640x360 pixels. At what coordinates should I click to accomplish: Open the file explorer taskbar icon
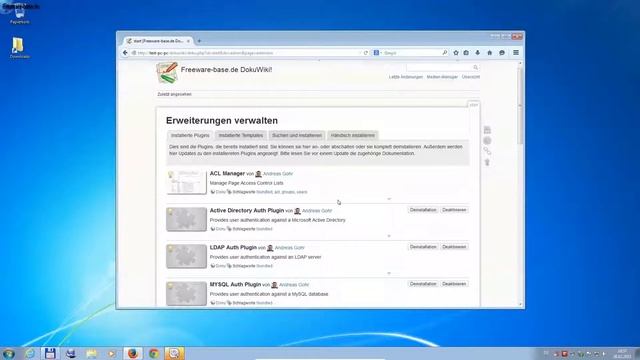[91, 353]
